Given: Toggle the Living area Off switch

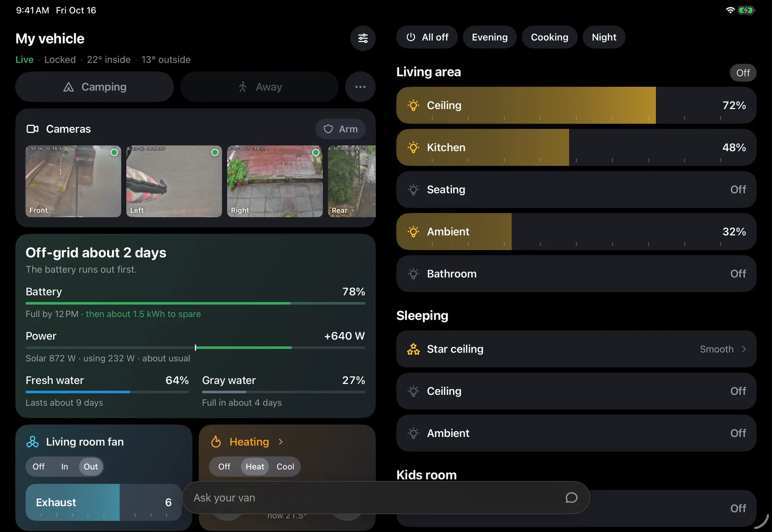Looking at the screenshot, I should pos(743,73).
